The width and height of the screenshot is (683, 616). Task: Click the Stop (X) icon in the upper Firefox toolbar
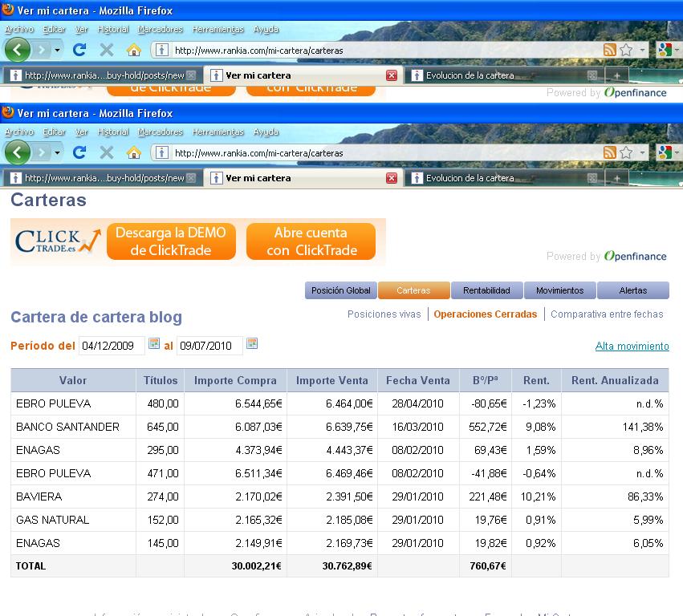(106, 50)
